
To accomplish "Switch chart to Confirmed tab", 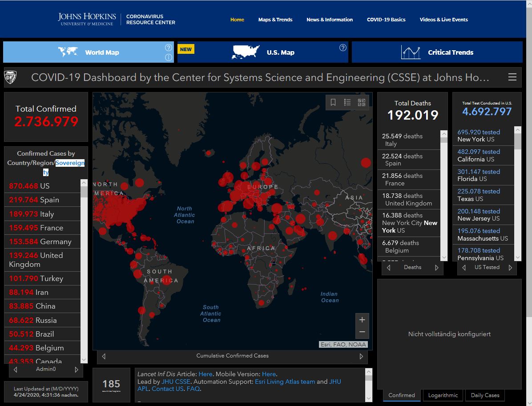I will click(x=402, y=395).
